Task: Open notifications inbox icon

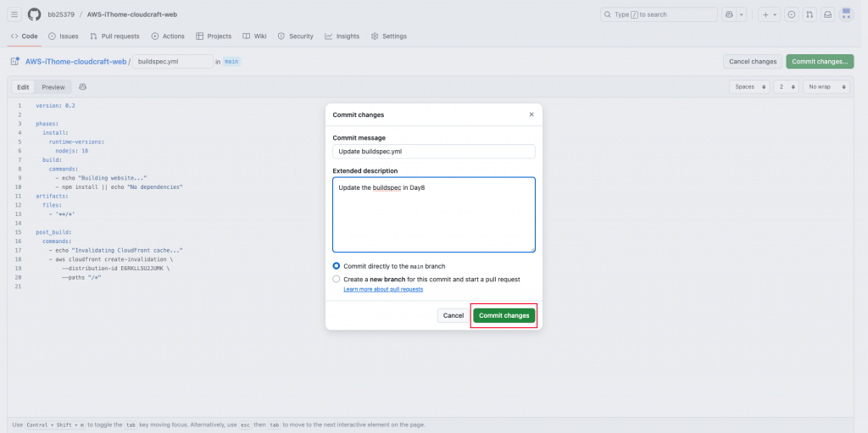Action: 827,14
